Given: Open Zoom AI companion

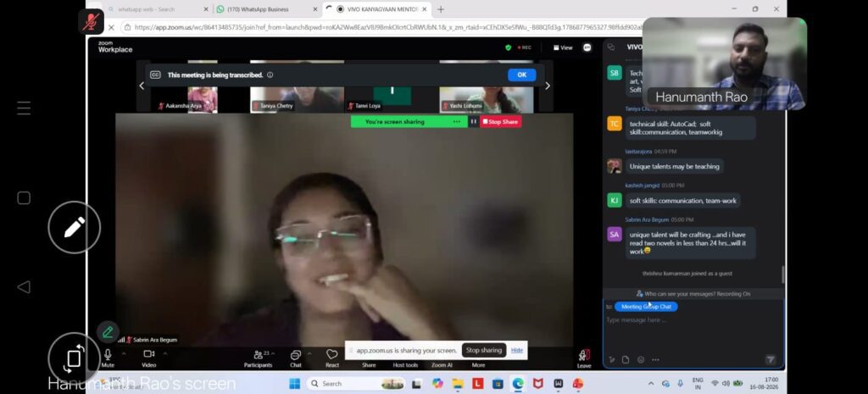Looking at the screenshot, I should (442, 364).
